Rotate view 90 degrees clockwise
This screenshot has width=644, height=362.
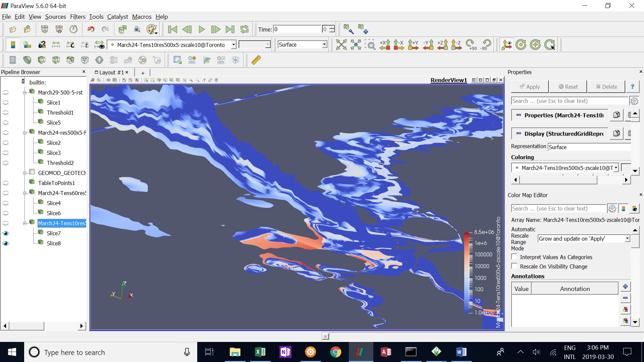[x=471, y=45]
